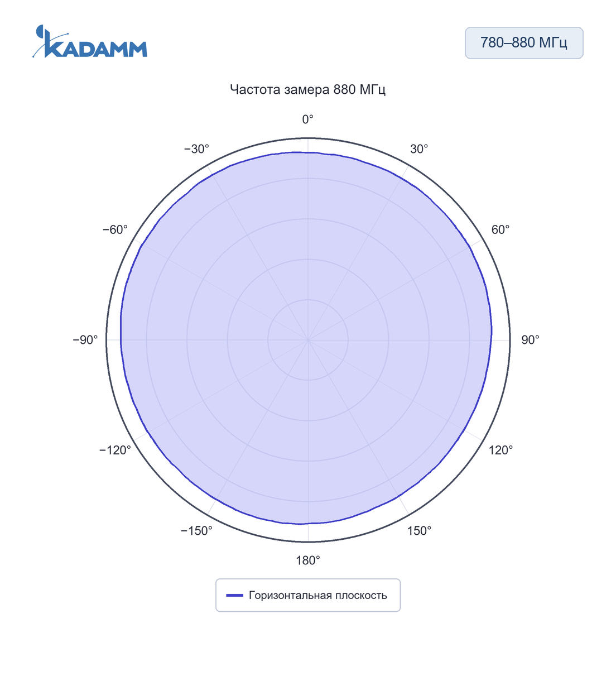
Task: Click the −30° angle label
Action: (x=196, y=149)
